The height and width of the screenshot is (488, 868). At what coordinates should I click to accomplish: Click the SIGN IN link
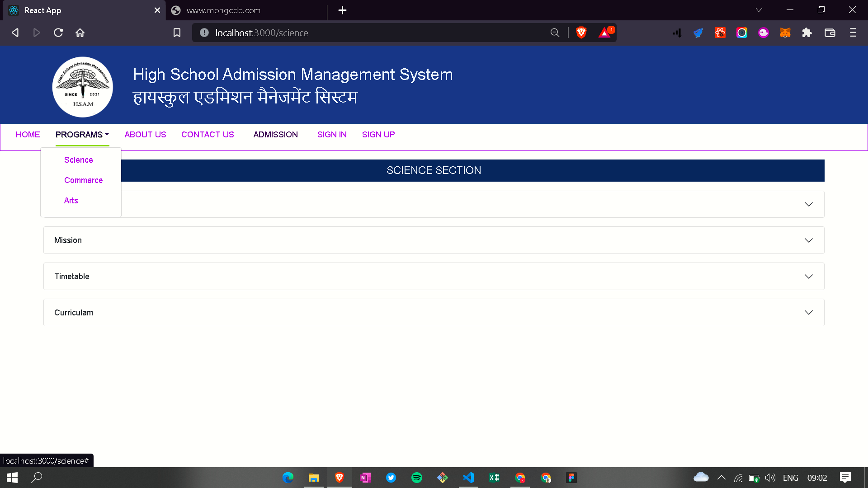(332, 134)
